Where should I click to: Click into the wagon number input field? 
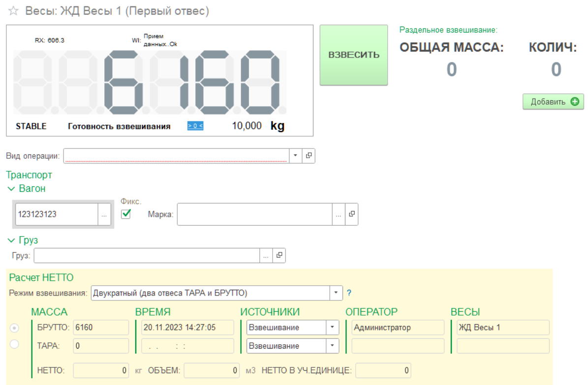[x=57, y=215]
